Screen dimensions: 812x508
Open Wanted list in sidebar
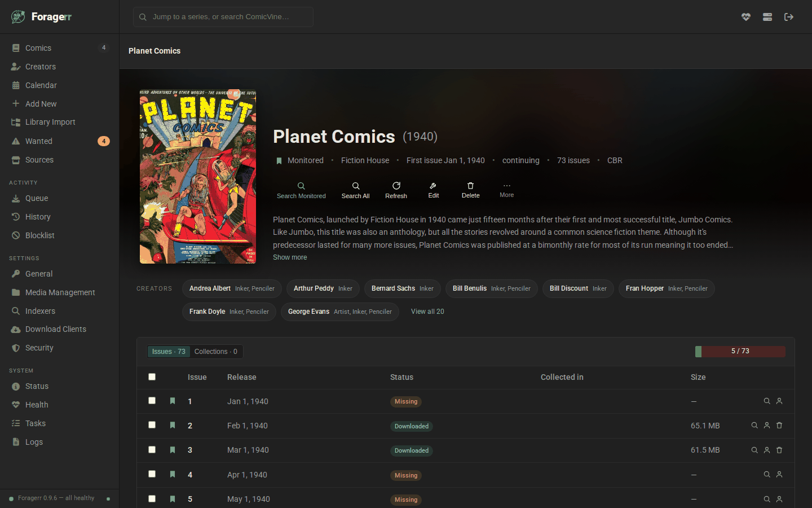coord(59,141)
